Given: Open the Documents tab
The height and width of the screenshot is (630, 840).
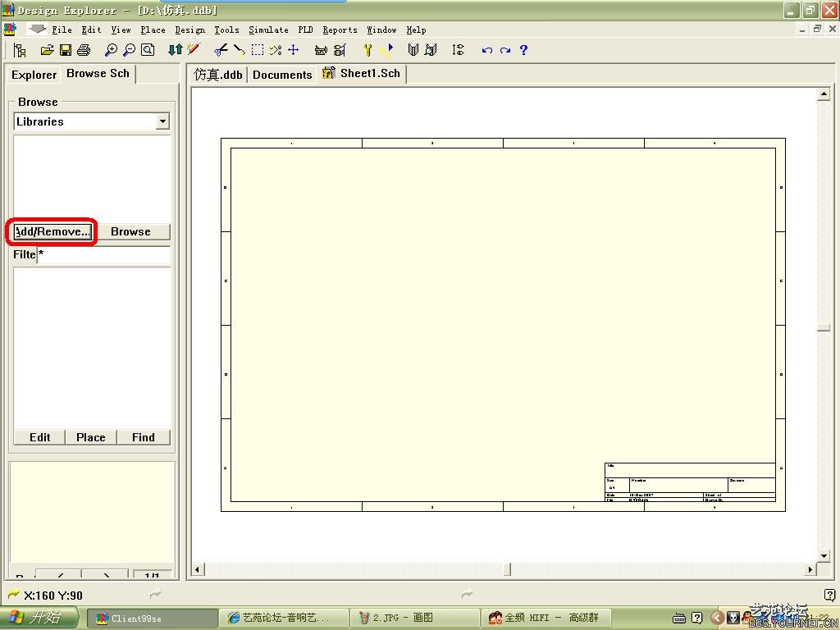Looking at the screenshot, I should tap(282, 75).
